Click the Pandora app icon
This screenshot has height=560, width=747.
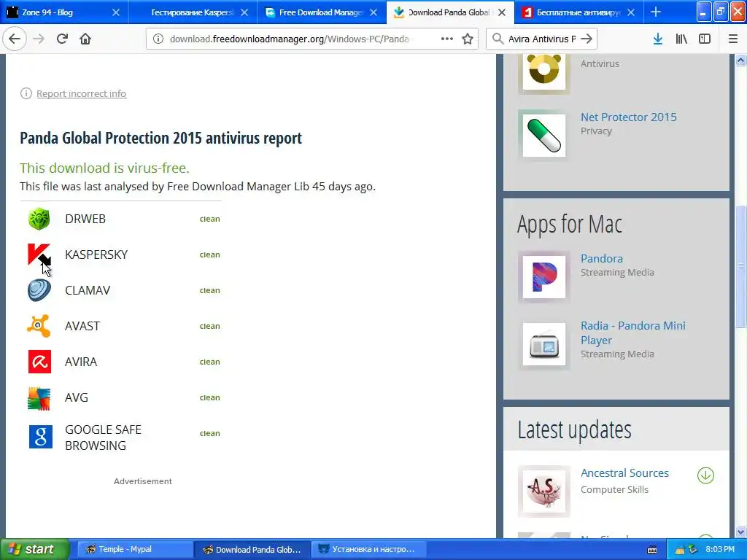tap(544, 276)
